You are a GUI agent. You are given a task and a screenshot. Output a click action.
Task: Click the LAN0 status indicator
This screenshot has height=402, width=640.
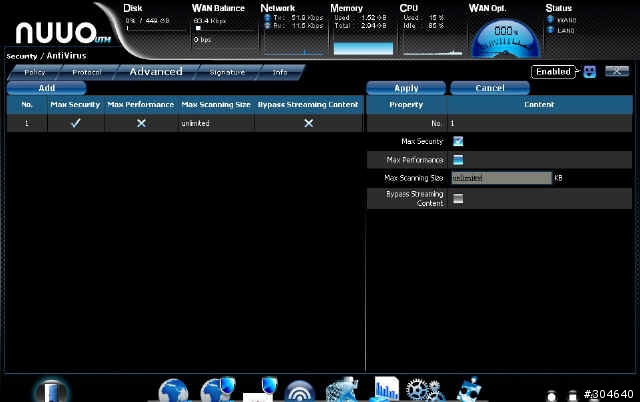pyautogui.click(x=550, y=30)
